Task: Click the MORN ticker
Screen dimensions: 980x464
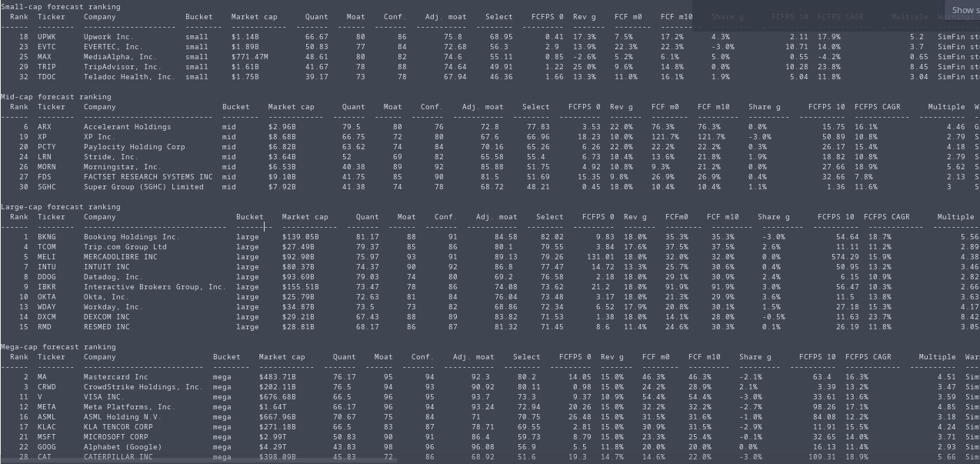Action: coord(47,167)
